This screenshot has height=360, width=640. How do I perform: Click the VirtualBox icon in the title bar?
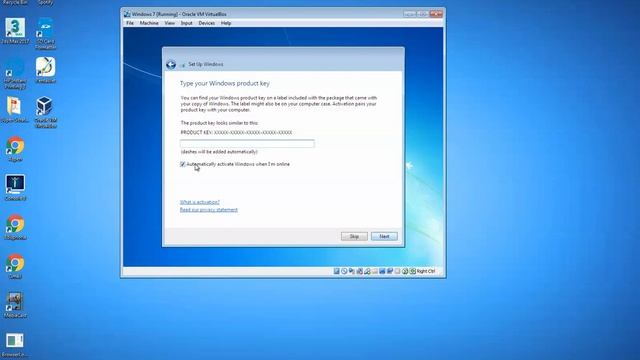[127, 14]
